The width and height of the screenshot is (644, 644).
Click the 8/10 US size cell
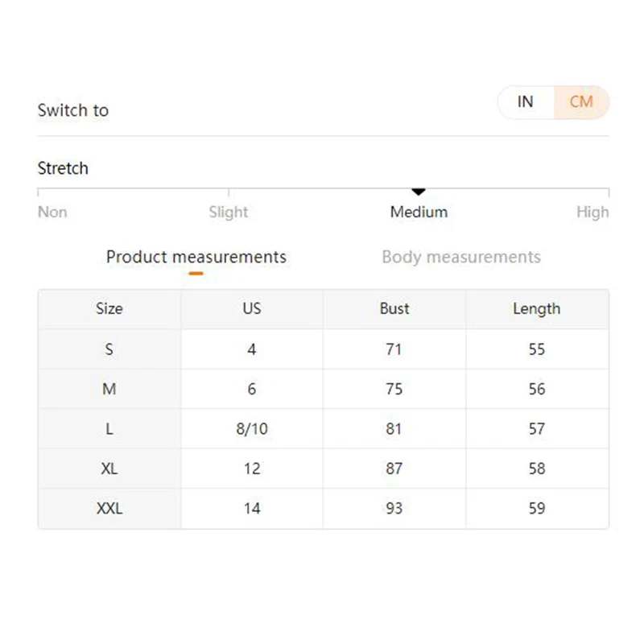point(252,429)
